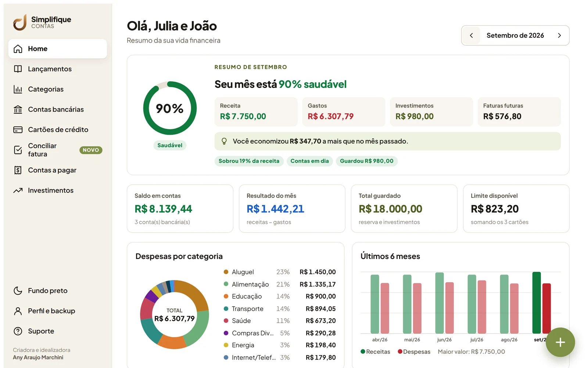Viewport: 588px width, 368px height.
Task: Open the Limite disponível card
Action: [516, 209]
